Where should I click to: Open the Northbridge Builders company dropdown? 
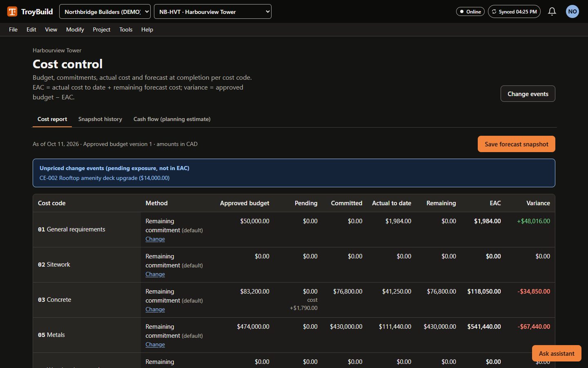(105, 11)
